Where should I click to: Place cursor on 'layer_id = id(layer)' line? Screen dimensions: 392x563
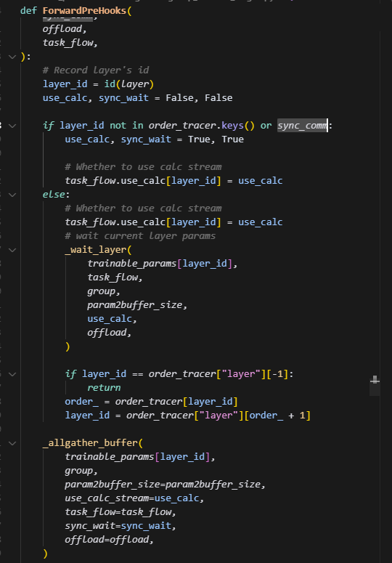tap(98, 84)
